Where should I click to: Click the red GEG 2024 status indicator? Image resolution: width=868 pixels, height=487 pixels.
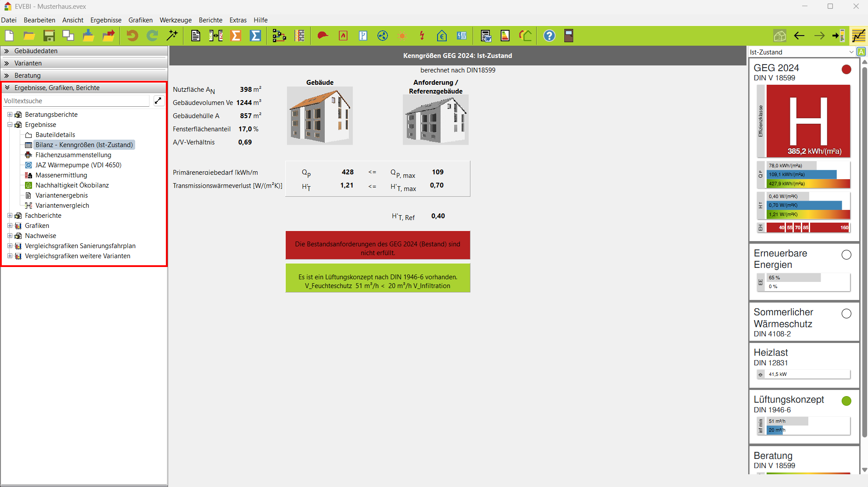coord(846,69)
